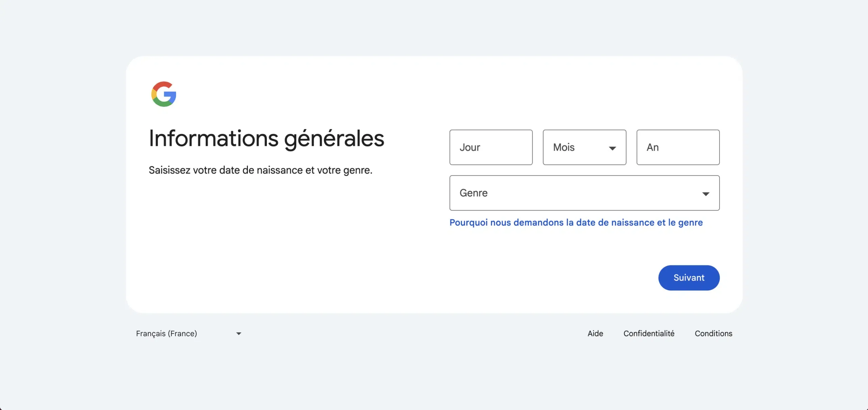This screenshot has width=868, height=410.
Task: Expand the Genre dropdown
Action: click(x=585, y=193)
